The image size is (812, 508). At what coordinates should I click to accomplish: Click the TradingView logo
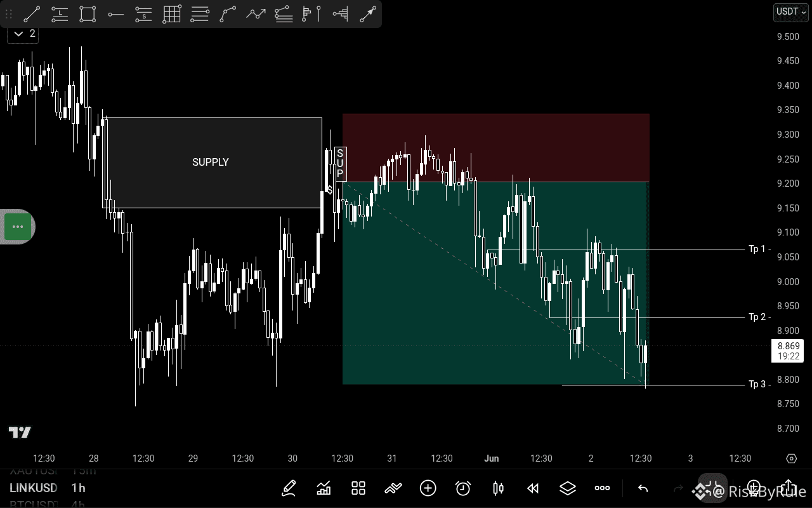[20, 432]
